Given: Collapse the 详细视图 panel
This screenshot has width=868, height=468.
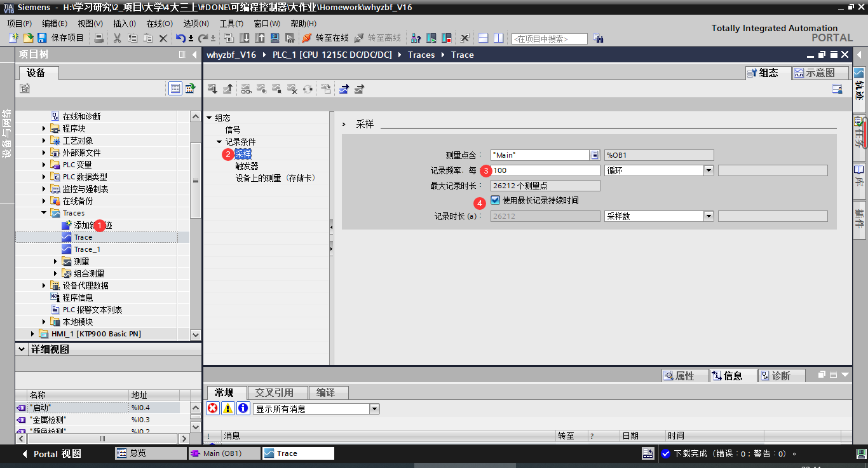Looking at the screenshot, I should click(22, 349).
